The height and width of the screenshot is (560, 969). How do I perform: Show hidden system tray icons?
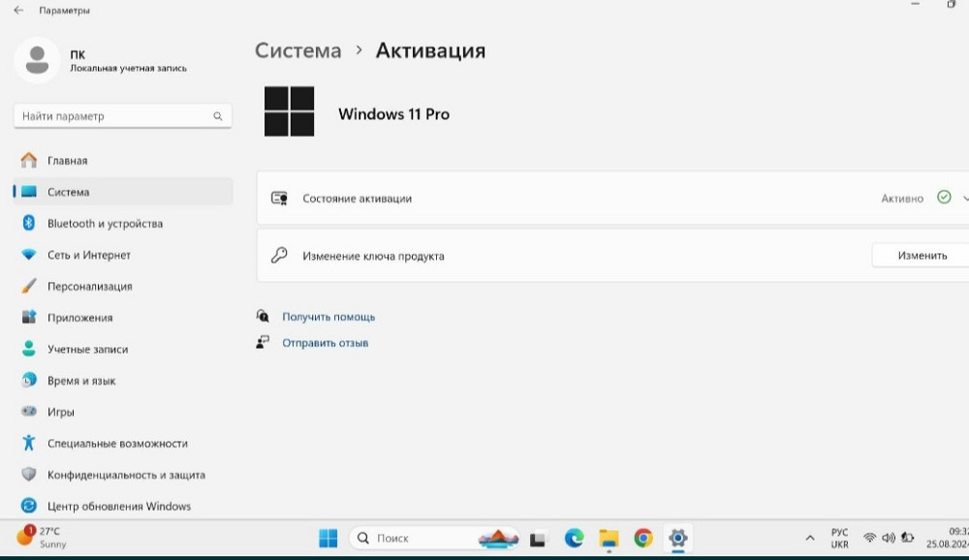tap(810, 537)
